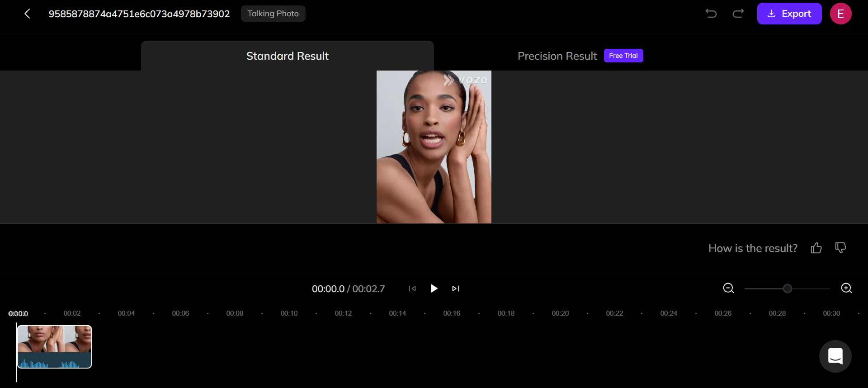This screenshot has height=388, width=868.
Task: Click the Free Trial badge
Action: pyautogui.click(x=623, y=56)
